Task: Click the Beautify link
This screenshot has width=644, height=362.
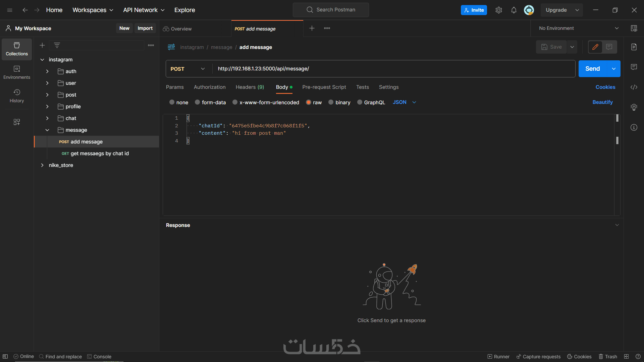Action: [x=602, y=102]
